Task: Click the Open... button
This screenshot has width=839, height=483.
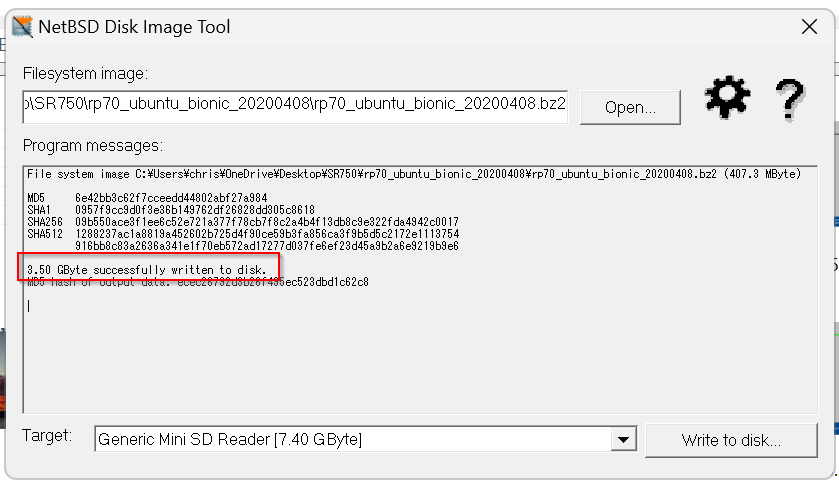Action: pos(630,108)
